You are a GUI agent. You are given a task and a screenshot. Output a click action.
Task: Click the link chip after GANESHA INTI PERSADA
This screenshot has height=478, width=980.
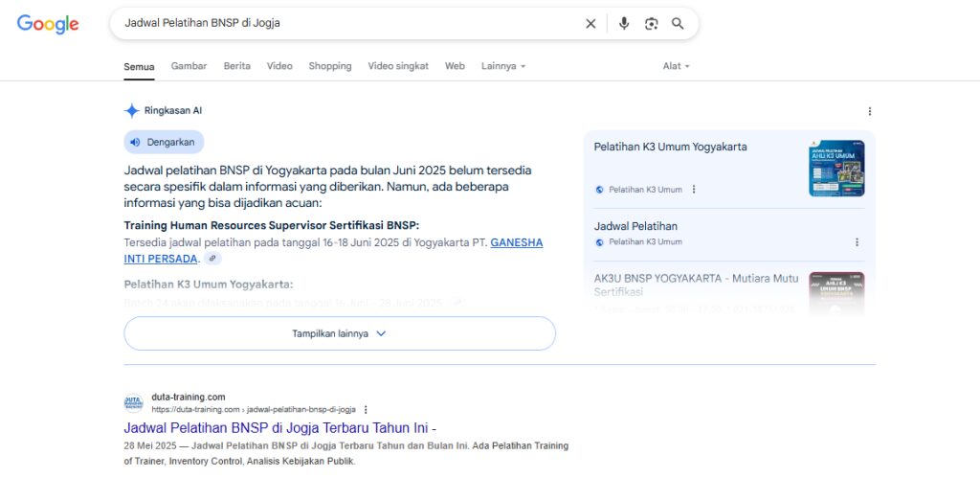(212, 259)
